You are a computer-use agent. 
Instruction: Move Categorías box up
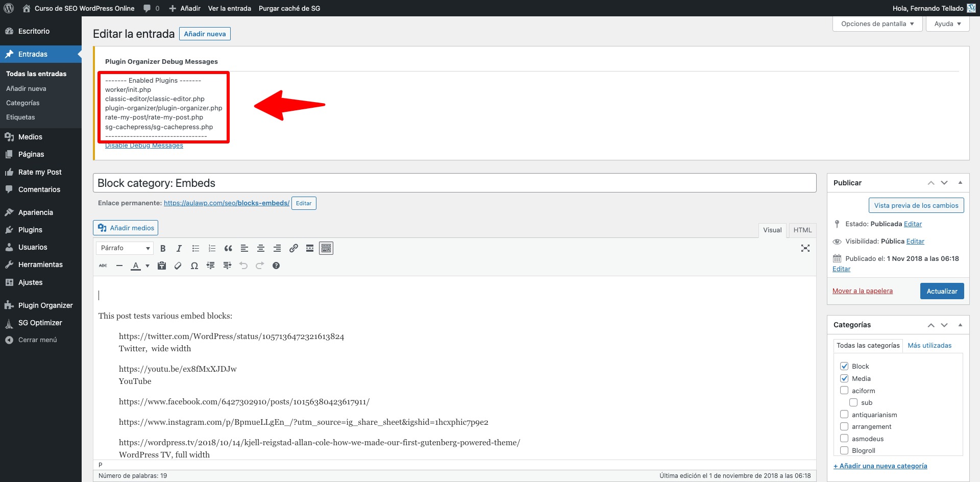click(931, 325)
